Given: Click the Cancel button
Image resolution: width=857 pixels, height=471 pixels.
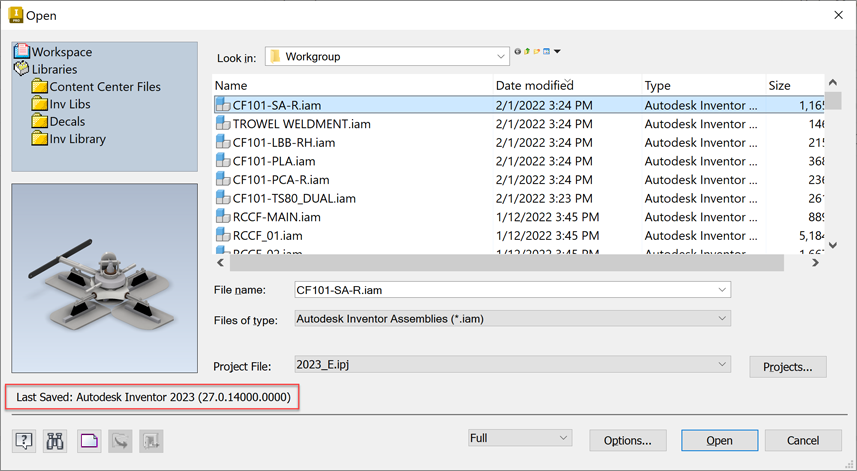Looking at the screenshot, I should tap(803, 440).
